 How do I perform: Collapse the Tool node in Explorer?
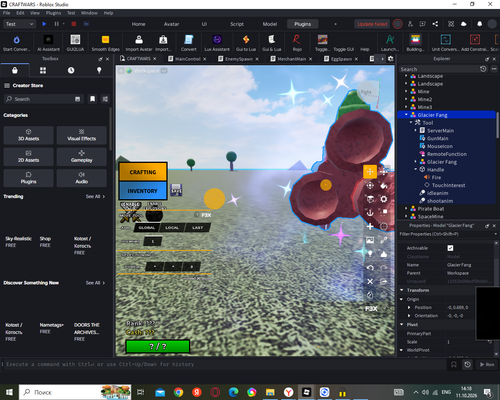(411, 123)
